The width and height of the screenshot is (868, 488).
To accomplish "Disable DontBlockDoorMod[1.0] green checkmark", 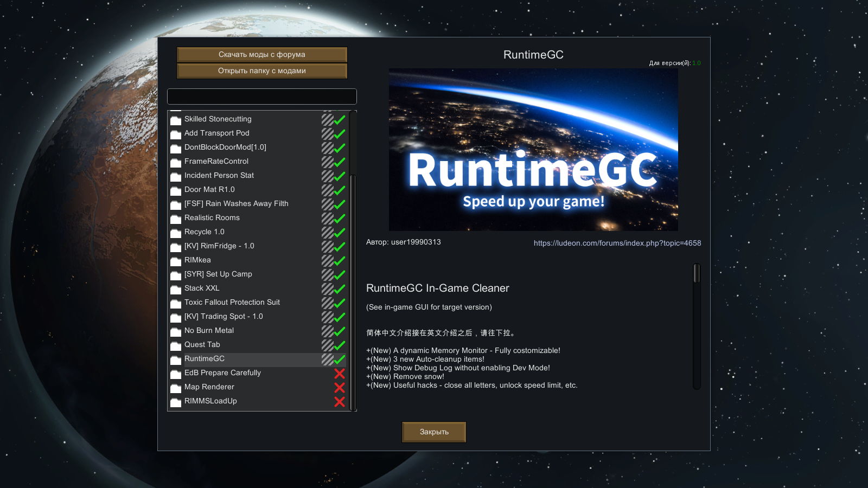I will coord(340,147).
